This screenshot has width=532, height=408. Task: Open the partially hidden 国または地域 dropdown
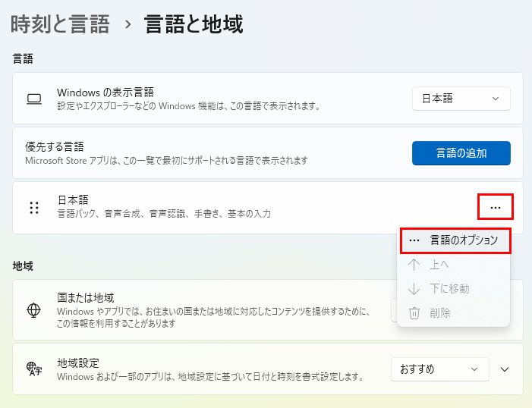point(394,309)
